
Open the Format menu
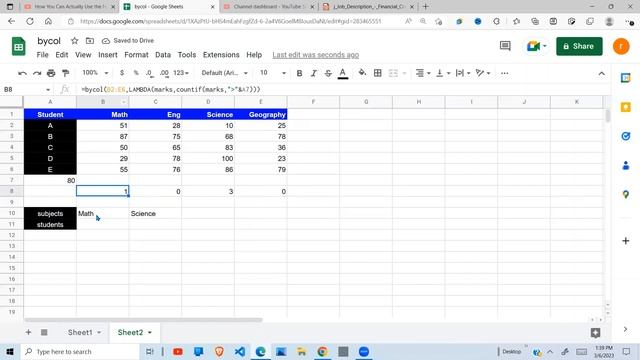tap(136, 55)
